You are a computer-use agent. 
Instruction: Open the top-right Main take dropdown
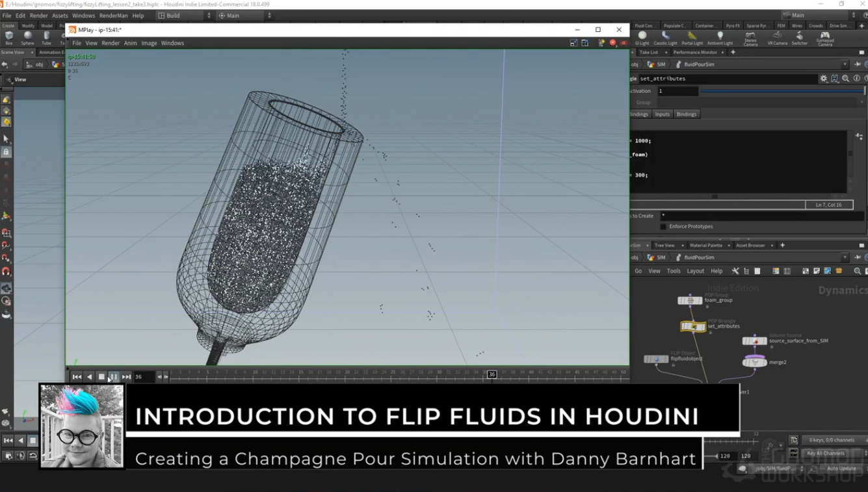(819, 15)
